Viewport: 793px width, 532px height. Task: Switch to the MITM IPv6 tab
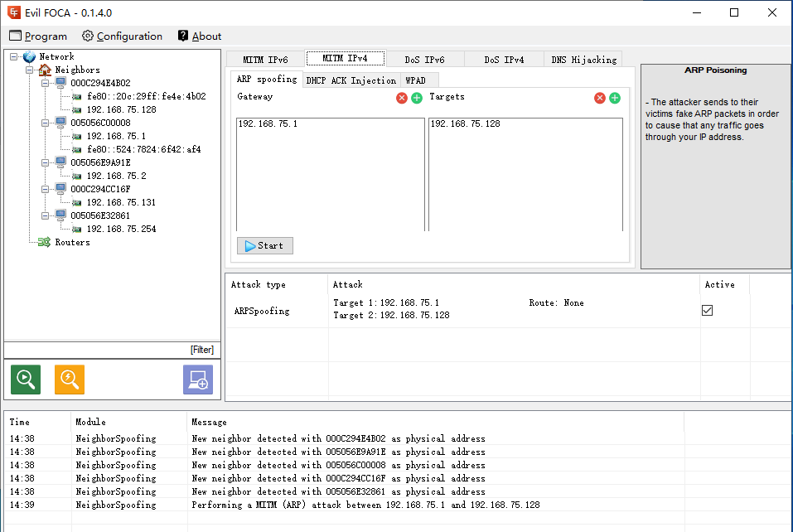(265, 60)
